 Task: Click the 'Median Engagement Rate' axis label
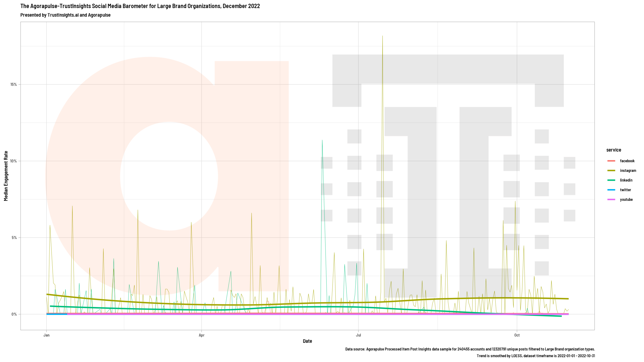[6, 176]
